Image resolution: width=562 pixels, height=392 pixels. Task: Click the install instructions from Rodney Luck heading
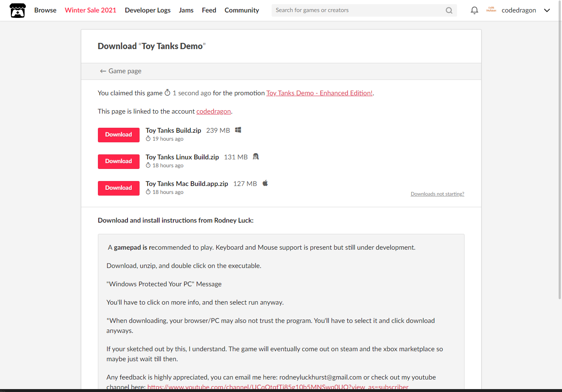tap(176, 221)
